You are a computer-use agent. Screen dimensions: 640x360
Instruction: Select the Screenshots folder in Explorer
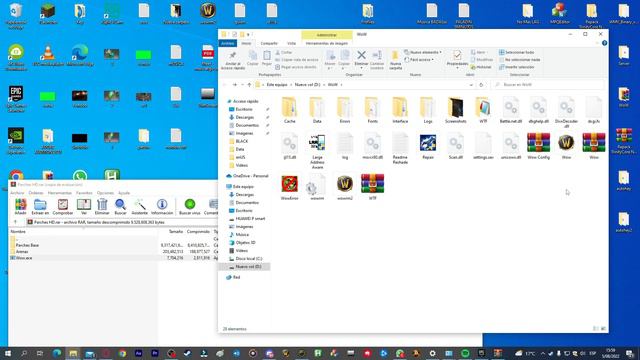456,111
